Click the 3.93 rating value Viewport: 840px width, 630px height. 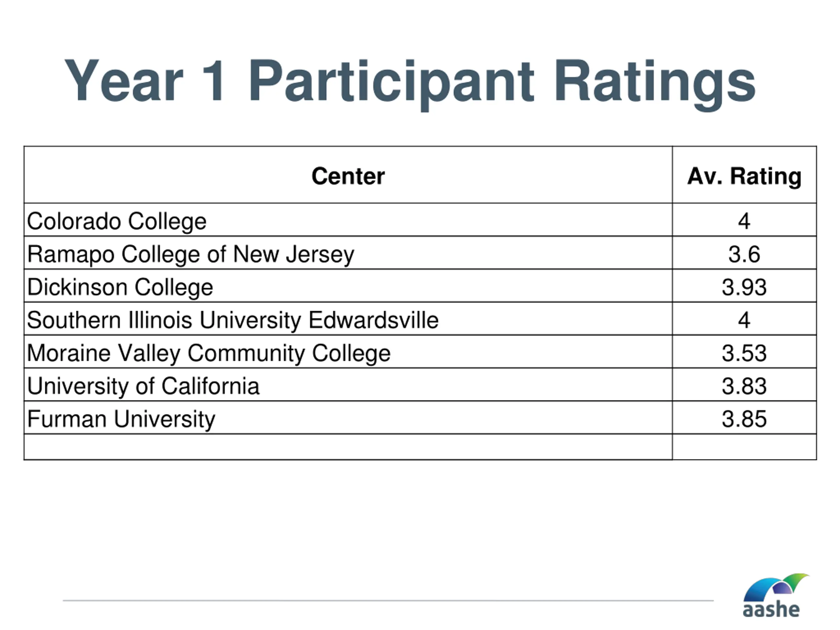pyautogui.click(x=744, y=287)
